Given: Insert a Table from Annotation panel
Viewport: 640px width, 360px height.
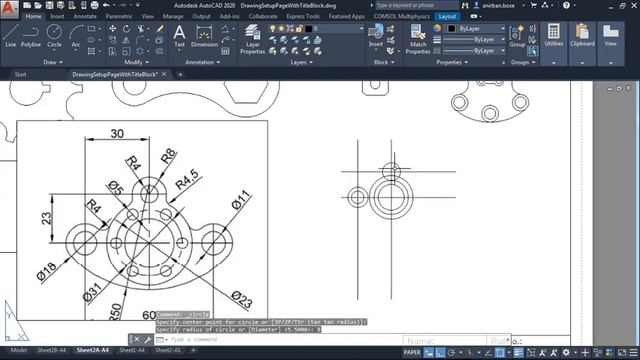Looking at the screenshot, I should pyautogui.click(x=225, y=51).
